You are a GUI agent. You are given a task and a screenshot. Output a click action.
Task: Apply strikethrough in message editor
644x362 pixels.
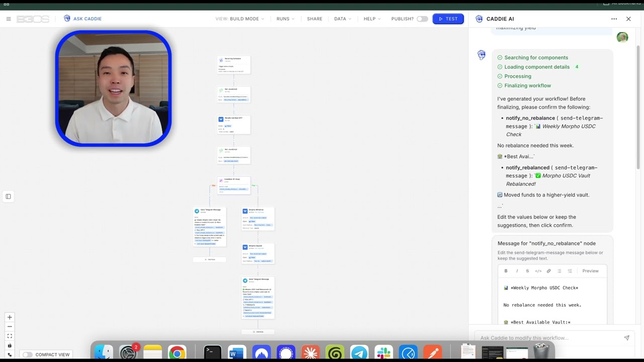pyautogui.click(x=527, y=271)
